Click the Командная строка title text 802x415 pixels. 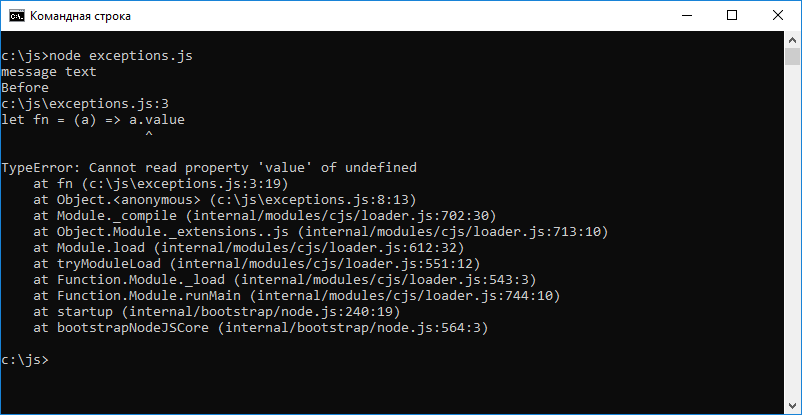(x=80, y=17)
